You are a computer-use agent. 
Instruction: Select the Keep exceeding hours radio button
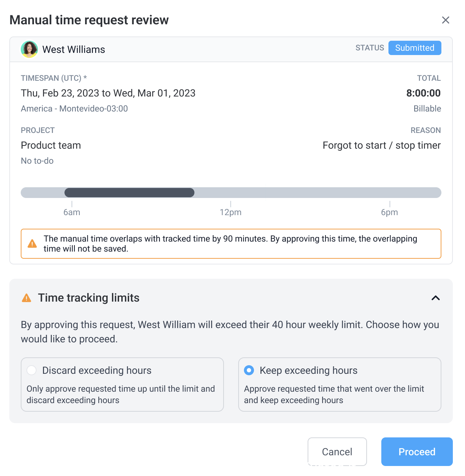[x=249, y=370]
